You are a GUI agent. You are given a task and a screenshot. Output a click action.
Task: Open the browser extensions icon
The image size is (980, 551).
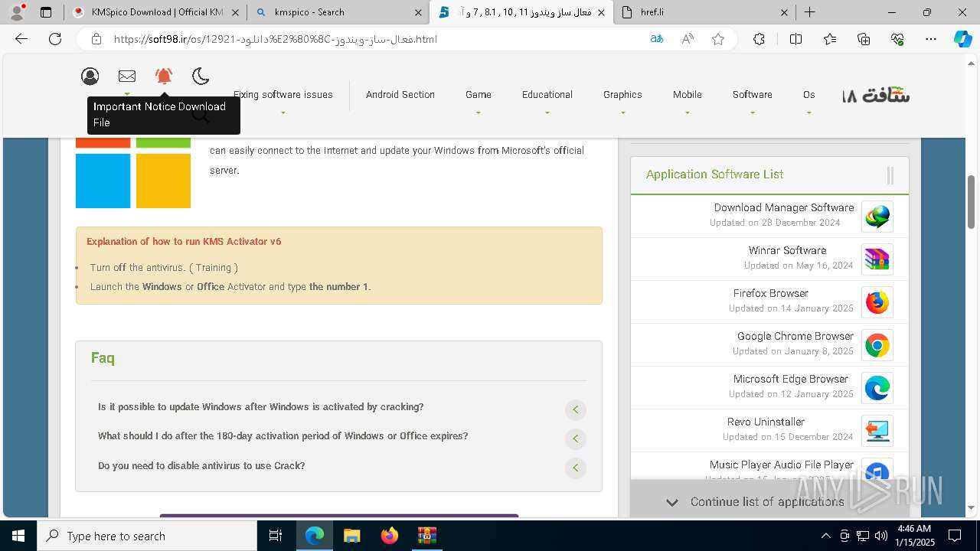click(759, 39)
